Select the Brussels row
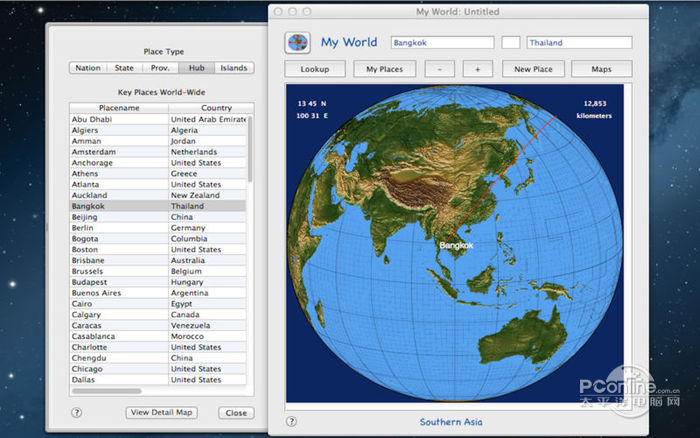 [x=158, y=271]
